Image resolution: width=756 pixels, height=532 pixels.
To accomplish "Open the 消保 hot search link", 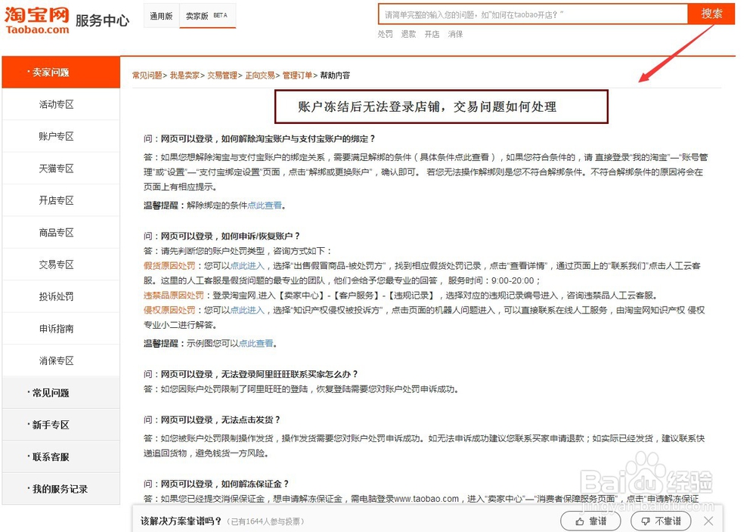I will pos(454,34).
